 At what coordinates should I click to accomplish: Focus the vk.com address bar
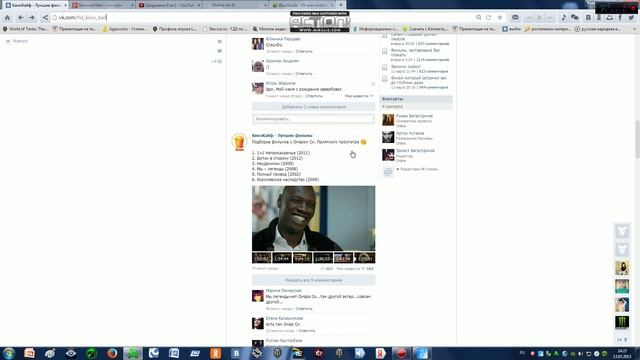coord(261,18)
